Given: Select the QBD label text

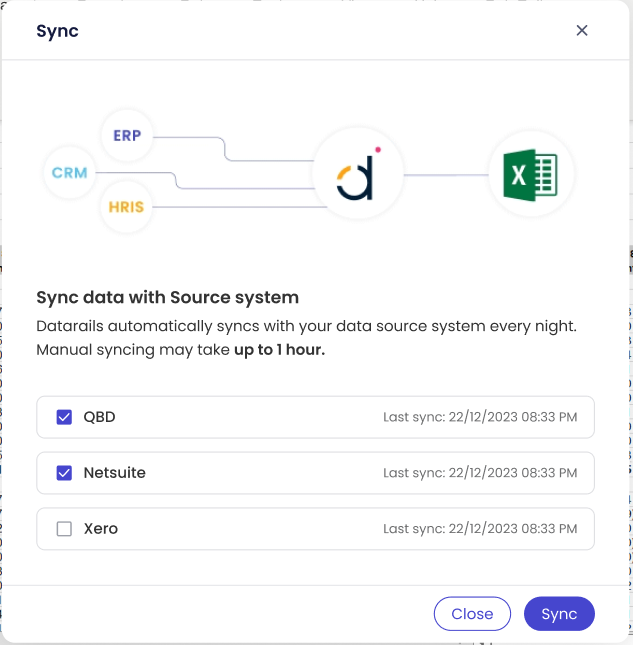Looking at the screenshot, I should pos(99,417).
